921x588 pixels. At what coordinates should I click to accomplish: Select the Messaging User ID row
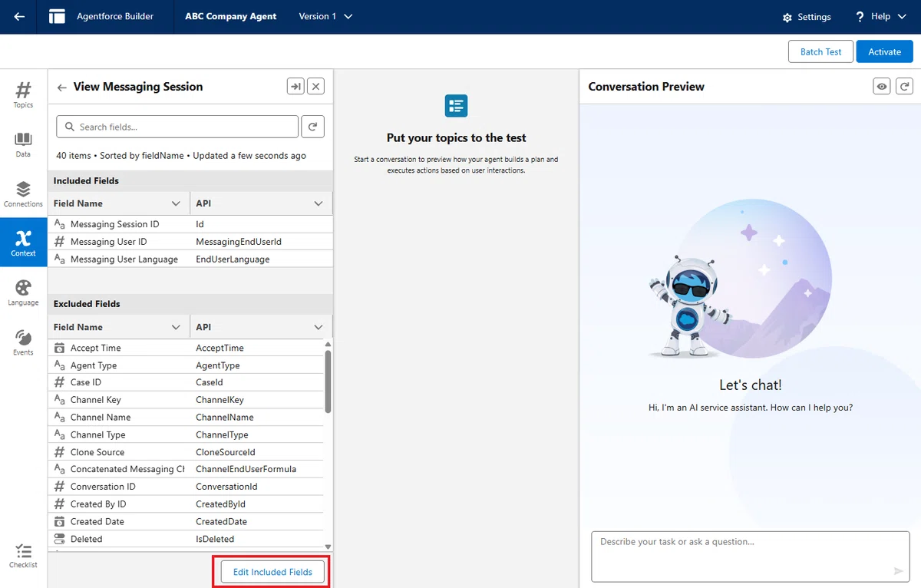tap(190, 242)
